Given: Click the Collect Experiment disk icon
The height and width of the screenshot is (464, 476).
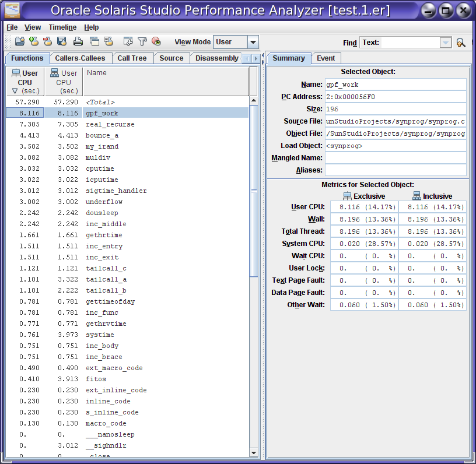Looking at the screenshot, I should tap(62, 41).
